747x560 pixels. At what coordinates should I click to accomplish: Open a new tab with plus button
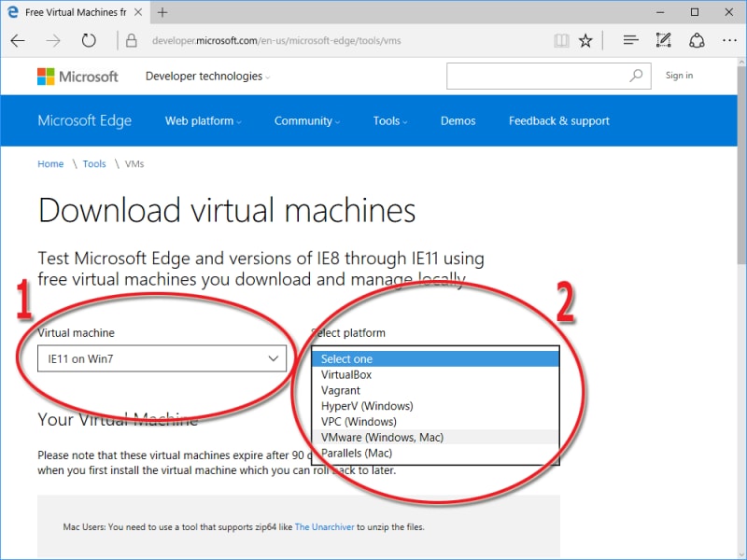pyautogui.click(x=162, y=12)
